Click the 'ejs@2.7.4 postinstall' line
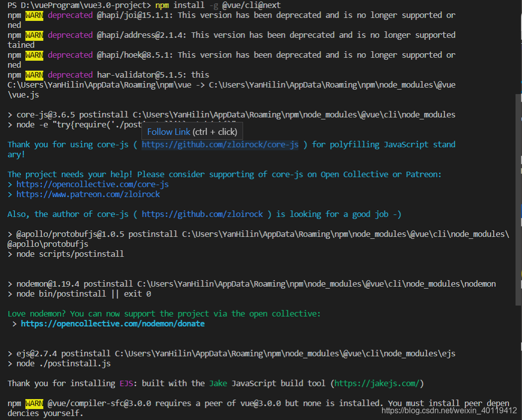522x420 pixels. pos(232,354)
